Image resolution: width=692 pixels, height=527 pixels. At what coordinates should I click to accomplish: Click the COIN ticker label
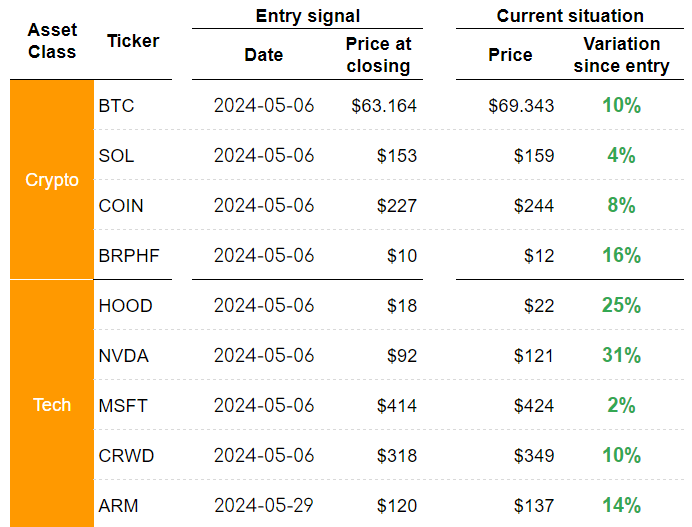click(121, 205)
